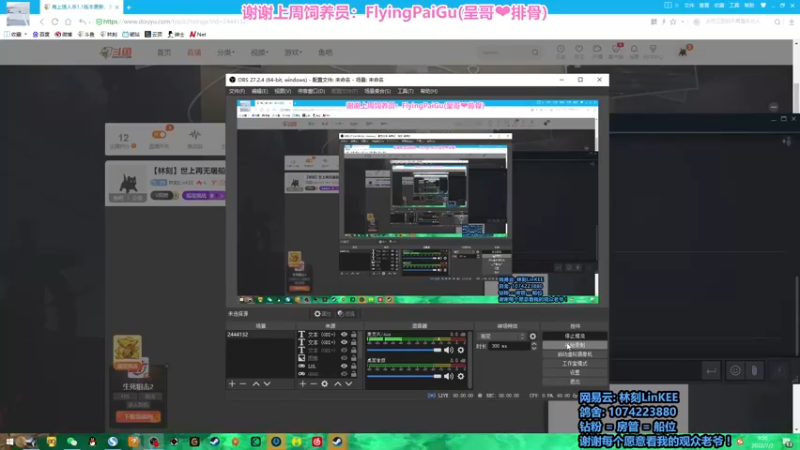Open source properties gear in sources toolbar
Viewport: 800px width, 450px height.
[x=324, y=384]
